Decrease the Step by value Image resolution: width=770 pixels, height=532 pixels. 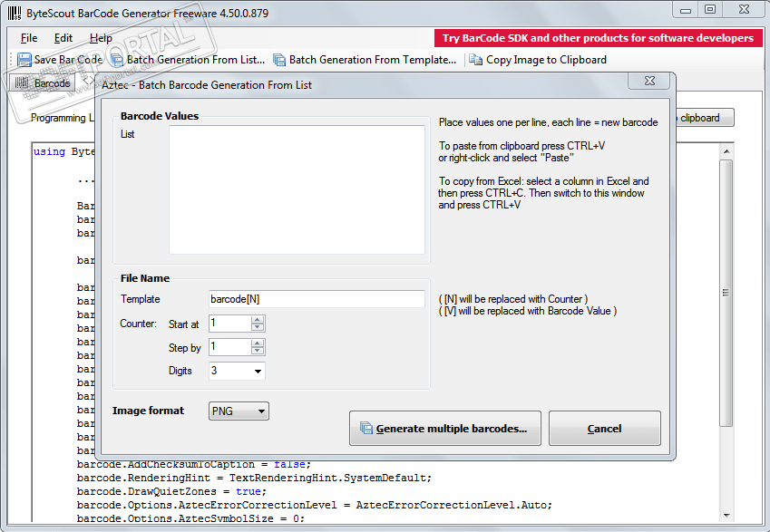[258, 351]
